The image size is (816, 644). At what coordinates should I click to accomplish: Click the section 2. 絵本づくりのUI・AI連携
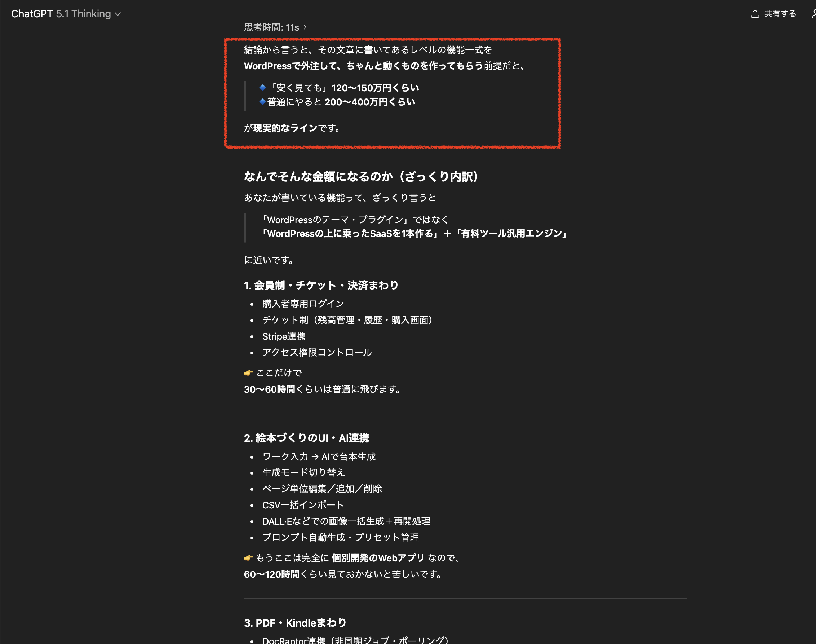[307, 438]
